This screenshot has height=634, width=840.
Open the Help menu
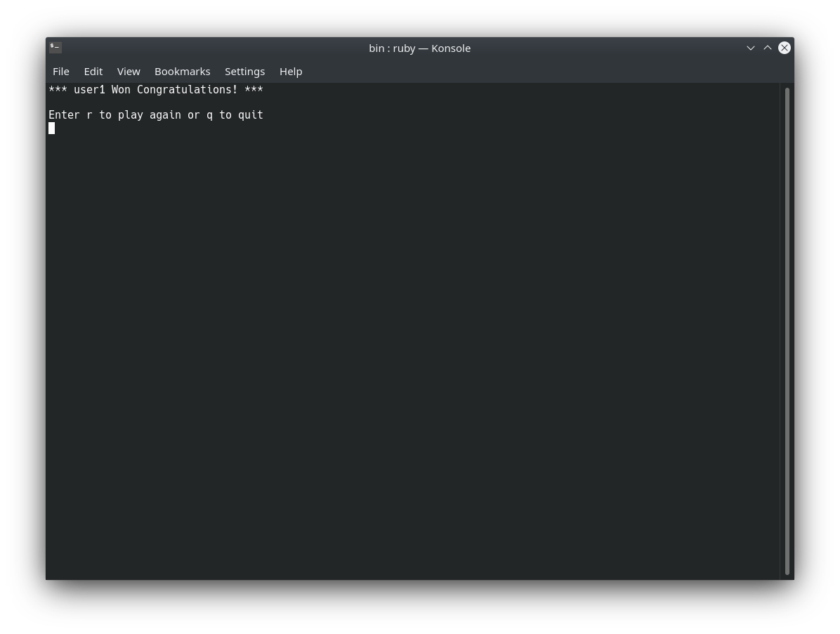pyautogui.click(x=291, y=71)
